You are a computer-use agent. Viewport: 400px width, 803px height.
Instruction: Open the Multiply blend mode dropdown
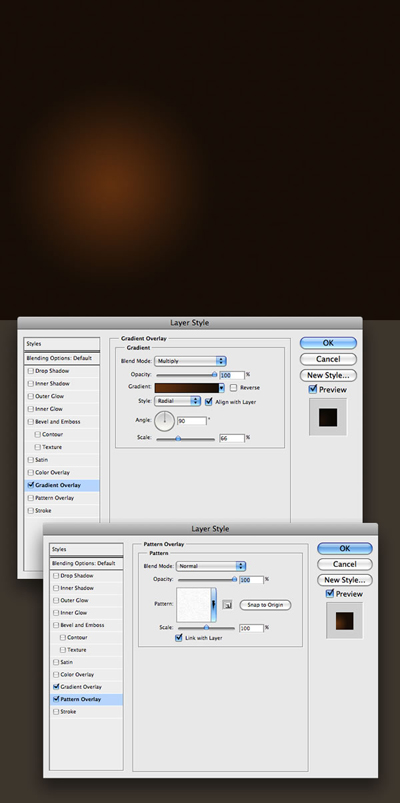pos(190,361)
